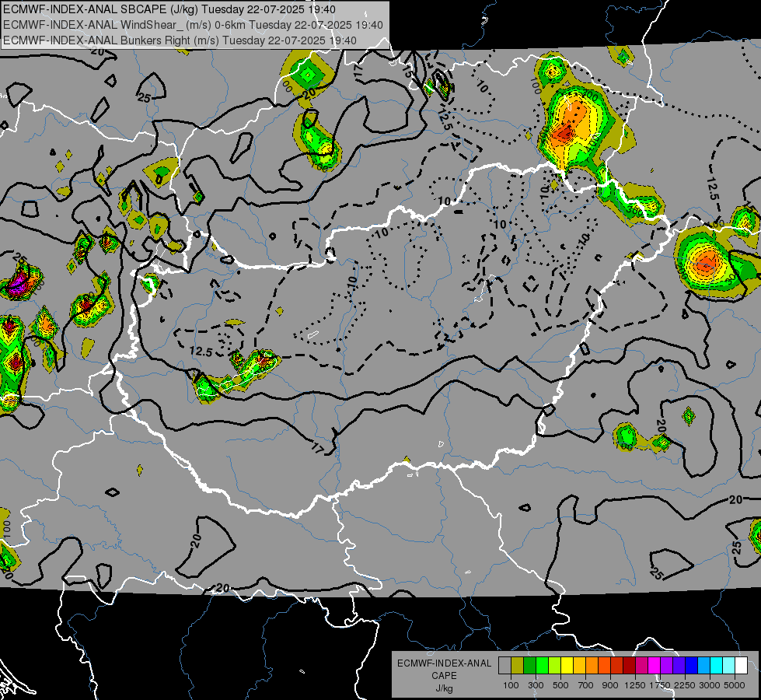Select the white swatch at legend end
761x700 pixels.
click(x=741, y=666)
